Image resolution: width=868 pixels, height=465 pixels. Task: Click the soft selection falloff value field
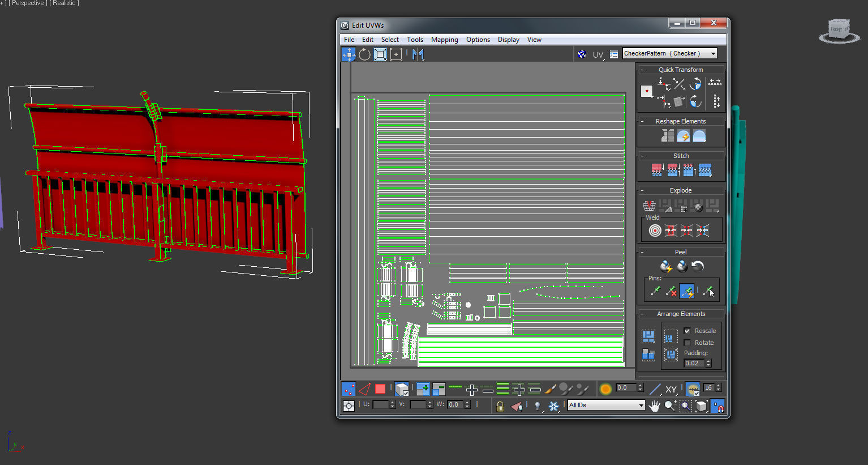coord(626,388)
